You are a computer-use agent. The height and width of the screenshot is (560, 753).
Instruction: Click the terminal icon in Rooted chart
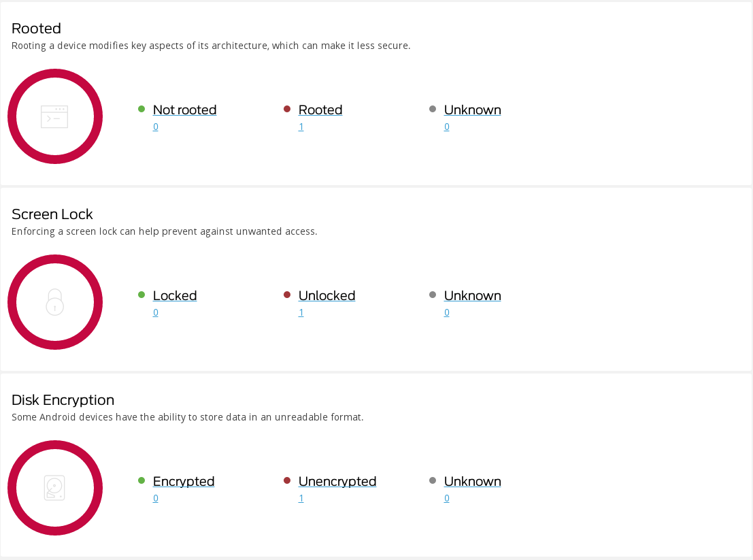[x=54, y=117]
